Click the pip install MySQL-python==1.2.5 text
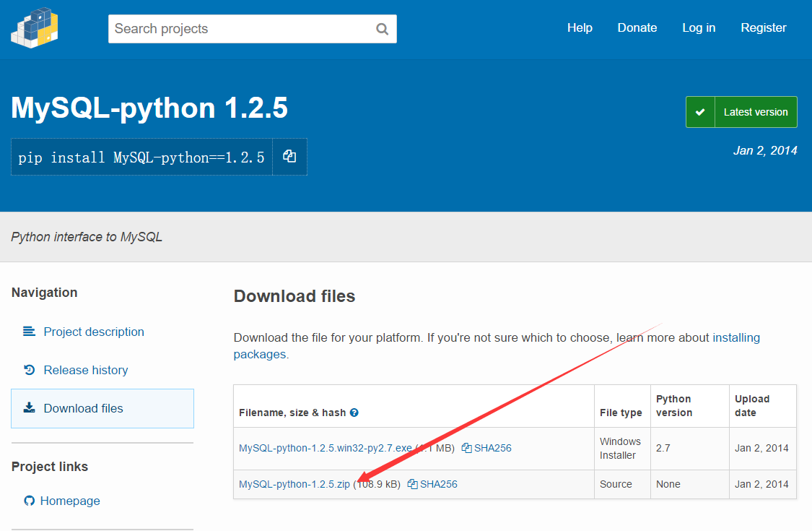 (x=141, y=157)
